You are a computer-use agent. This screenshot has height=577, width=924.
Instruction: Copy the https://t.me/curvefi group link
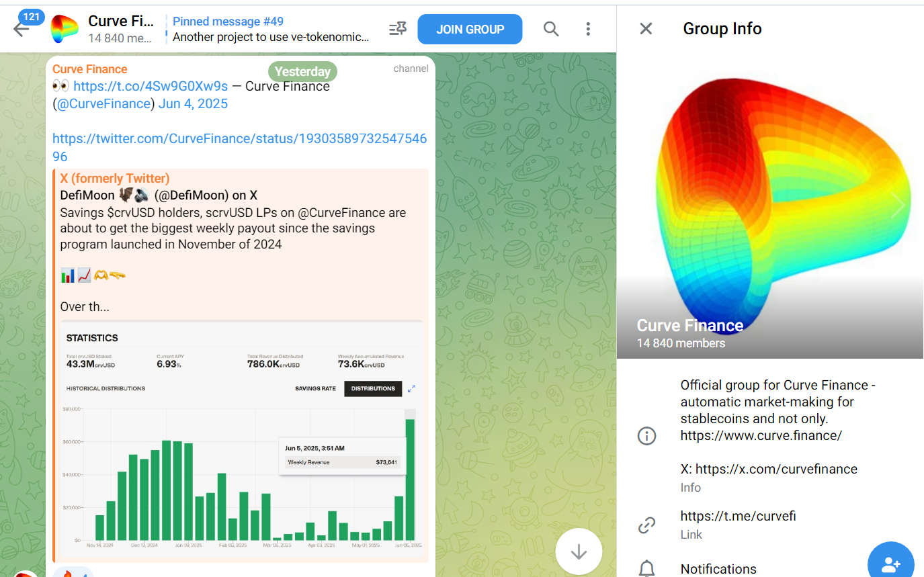tap(738, 516)
